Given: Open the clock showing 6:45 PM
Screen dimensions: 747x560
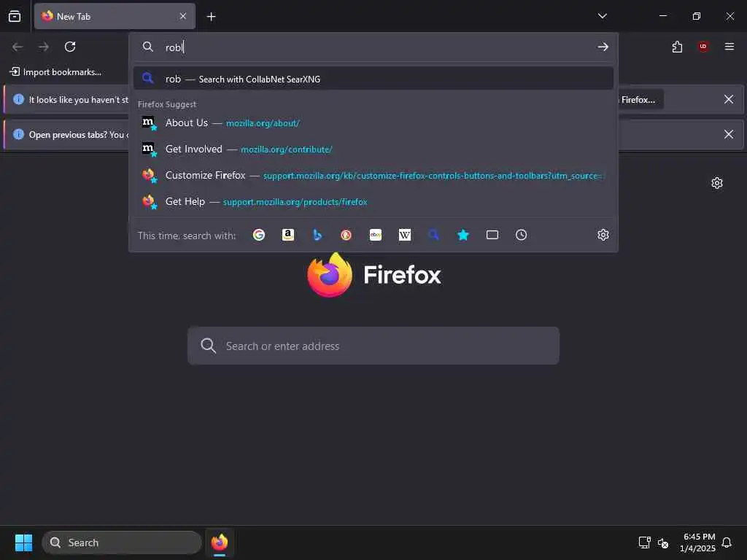Looking at the screenshot, I should [x=698, y=542].
